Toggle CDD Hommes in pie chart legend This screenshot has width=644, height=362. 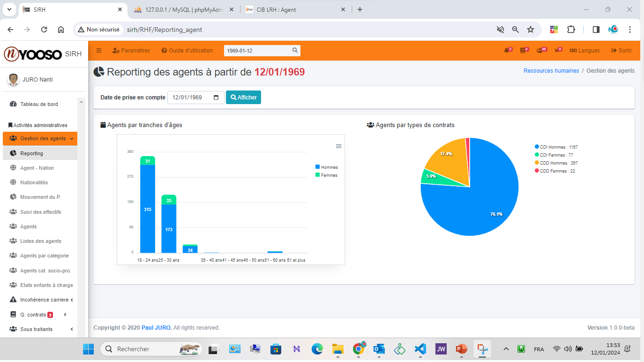click(558, 163)
